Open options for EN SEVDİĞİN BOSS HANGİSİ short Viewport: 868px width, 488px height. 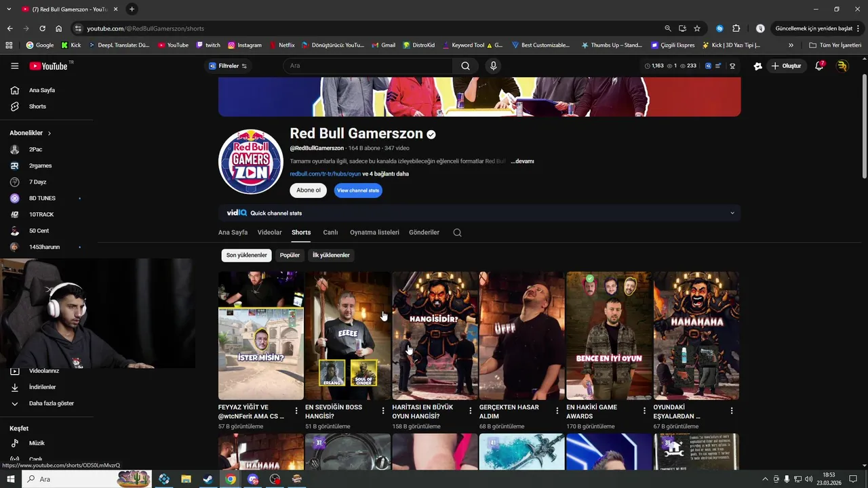383,411
